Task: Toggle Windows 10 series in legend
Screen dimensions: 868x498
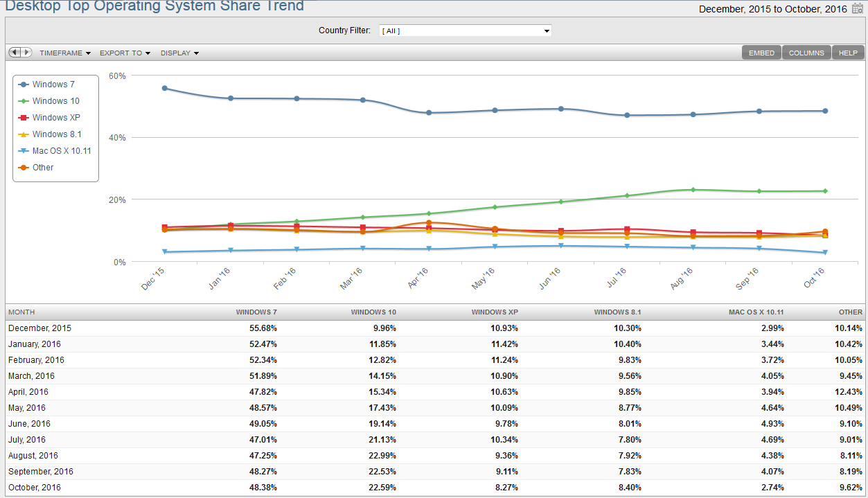Action: click(49, 100)
